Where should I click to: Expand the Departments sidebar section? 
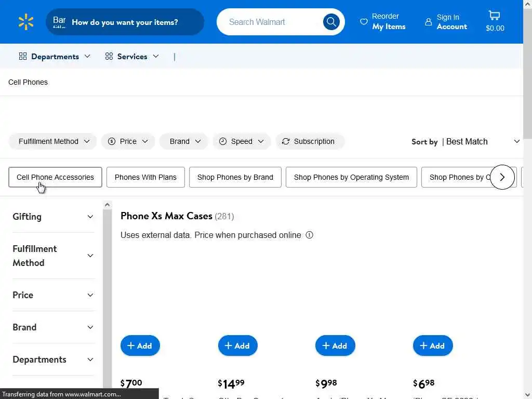[x=53, y=360]
